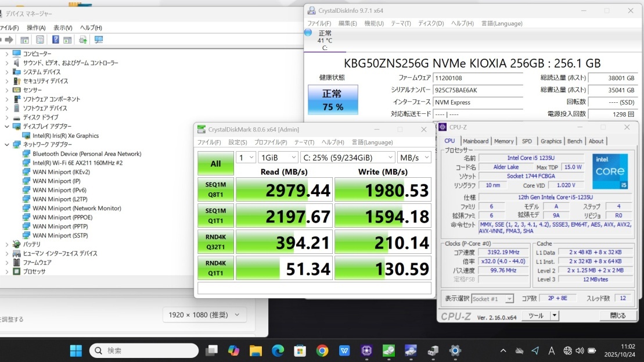The image size is (644, 362).
Task: Click the help icon in Device Manager toolbar
Action: [55, 40]
